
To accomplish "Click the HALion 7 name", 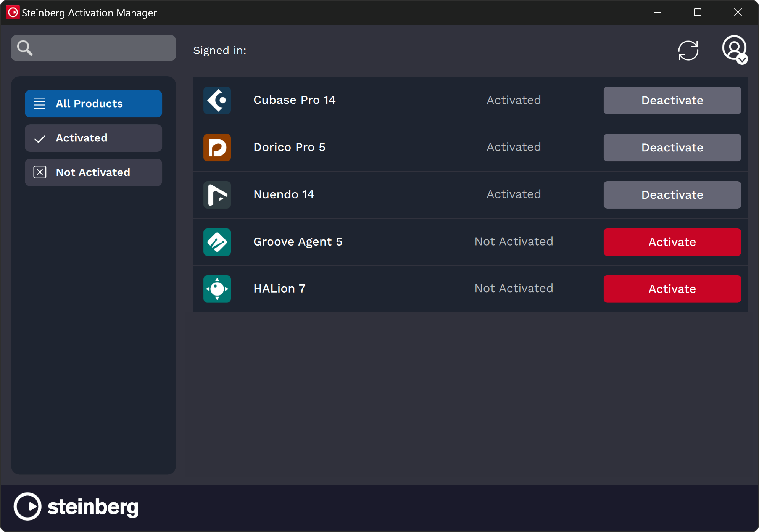I will click(x=280, y=289).
